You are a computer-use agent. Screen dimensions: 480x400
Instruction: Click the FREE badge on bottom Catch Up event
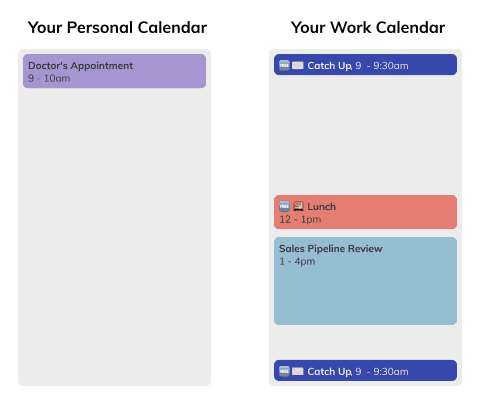click(284, 371)
